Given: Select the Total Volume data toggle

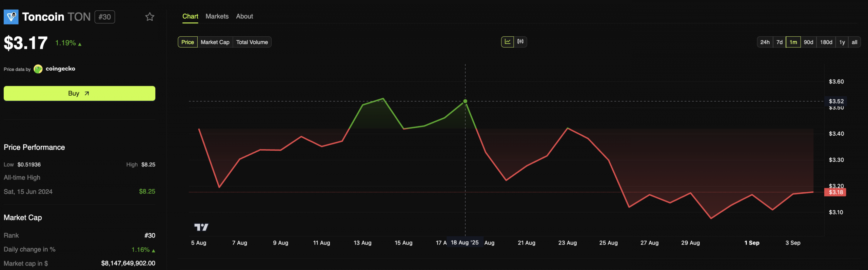Looking at the screenshot, I should pyautogui.click(x=252, y=42).
